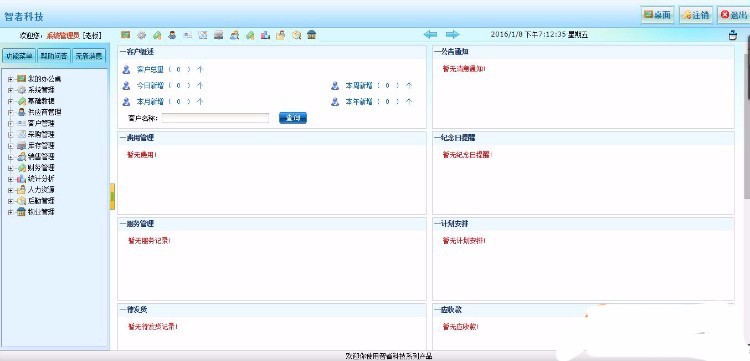
Task: Open the 库存管理 toolbar icon
Action: 219,35
